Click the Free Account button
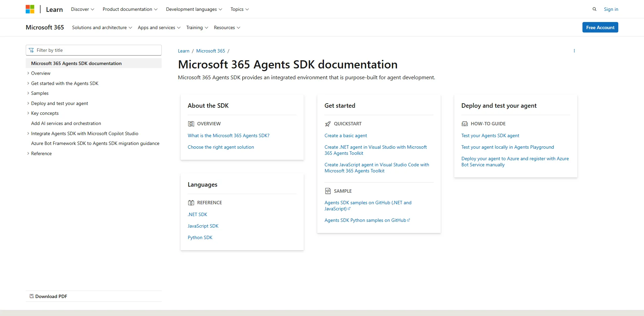The height and width of the screenshot is (316, 644). coord(600,27)
